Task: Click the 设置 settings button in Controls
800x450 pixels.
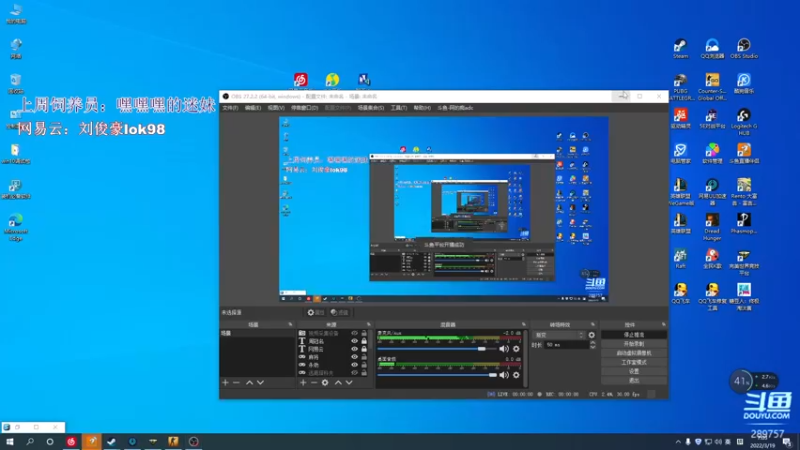Action: 634,371
